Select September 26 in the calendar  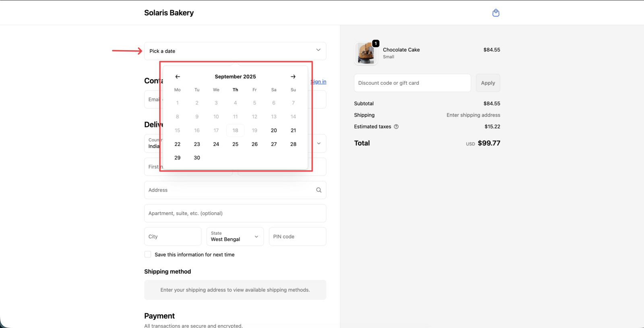coord(254,144)
